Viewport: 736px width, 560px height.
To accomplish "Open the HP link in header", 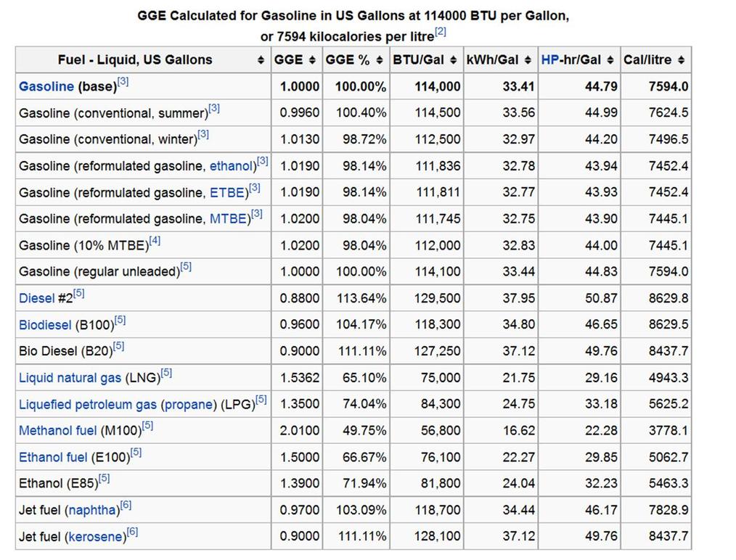I will [549, 60].
